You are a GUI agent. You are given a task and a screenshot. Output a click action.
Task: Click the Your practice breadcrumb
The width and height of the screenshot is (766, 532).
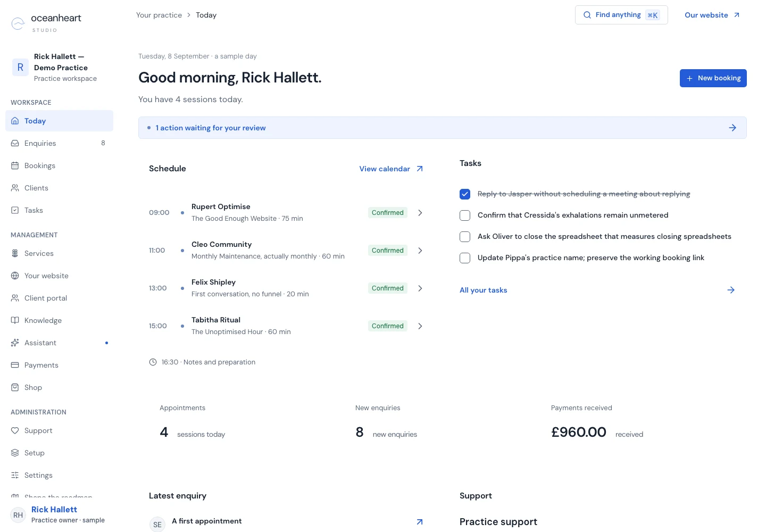pos(159,15)
